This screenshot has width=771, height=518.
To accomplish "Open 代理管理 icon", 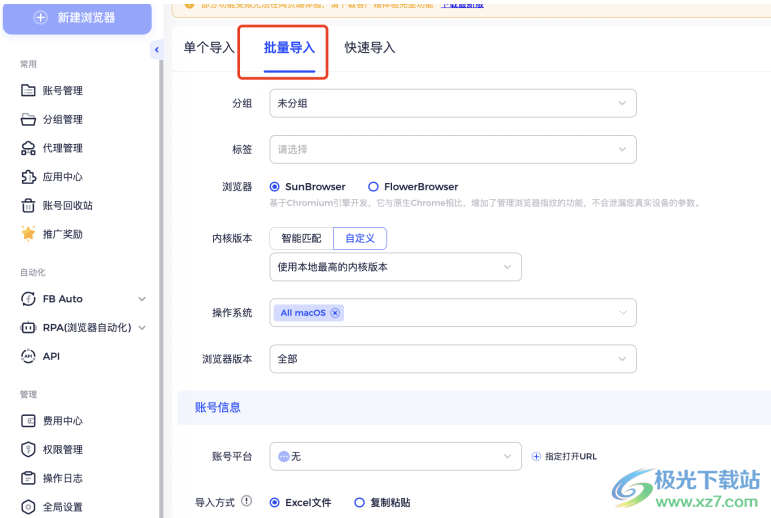I will (28, 148).
